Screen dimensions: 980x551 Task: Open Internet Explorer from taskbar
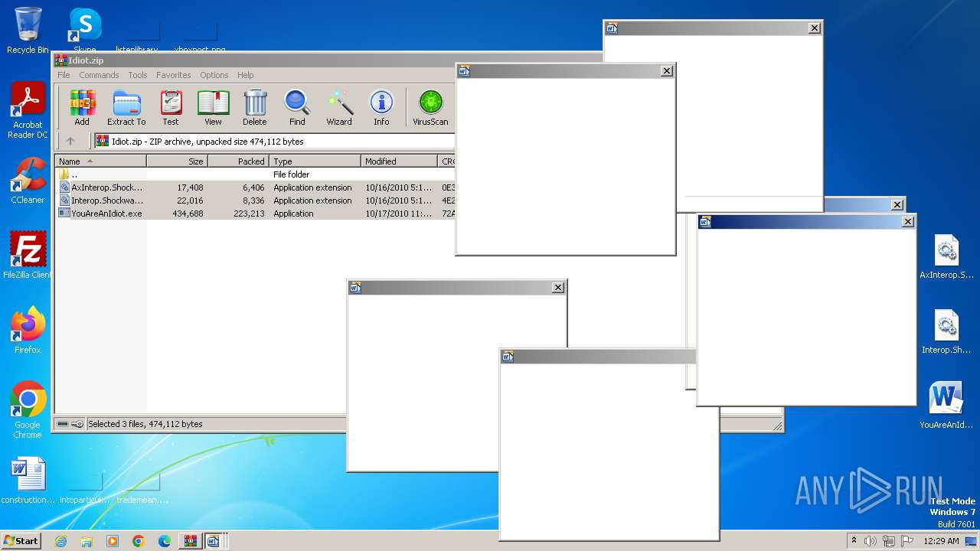60,541
